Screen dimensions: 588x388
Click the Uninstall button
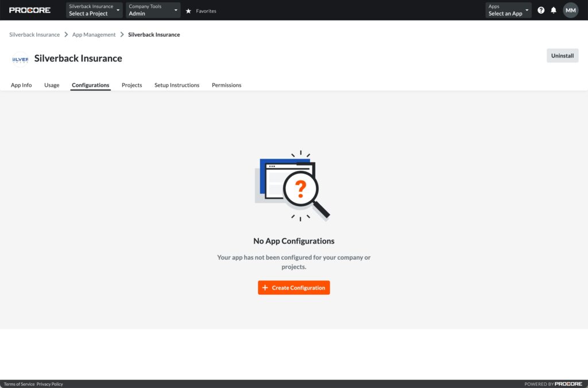tap(562, 56)
